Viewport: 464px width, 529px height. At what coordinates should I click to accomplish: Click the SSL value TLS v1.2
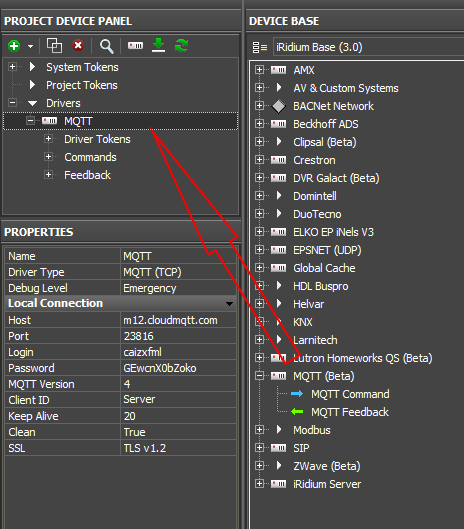(x=178, y=448)
